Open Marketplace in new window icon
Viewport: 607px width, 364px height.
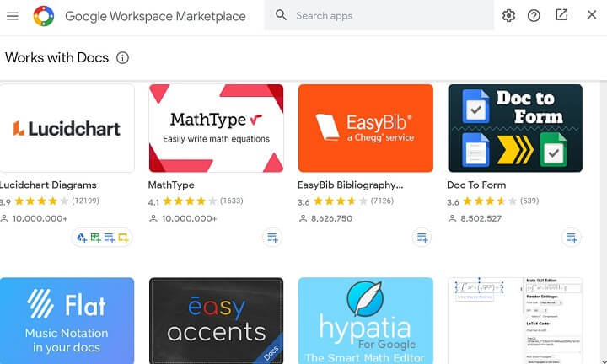pyautogui.click(x=561, y=15)
